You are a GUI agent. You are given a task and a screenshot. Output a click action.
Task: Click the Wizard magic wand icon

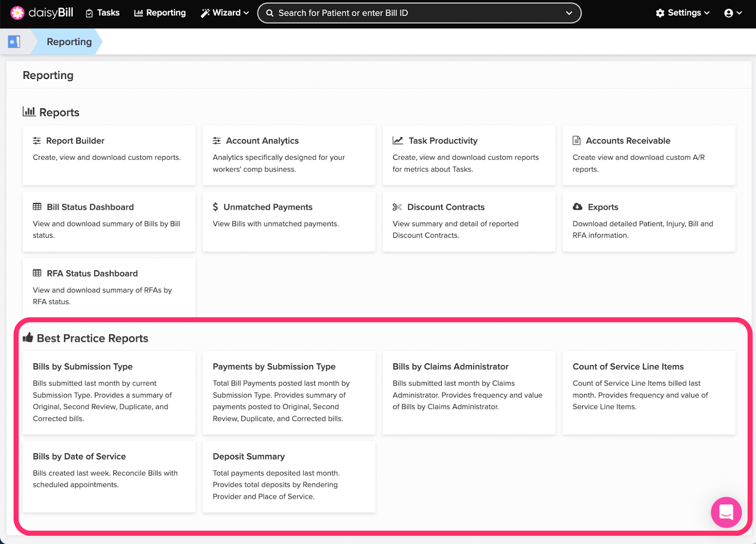coord(205,13)
